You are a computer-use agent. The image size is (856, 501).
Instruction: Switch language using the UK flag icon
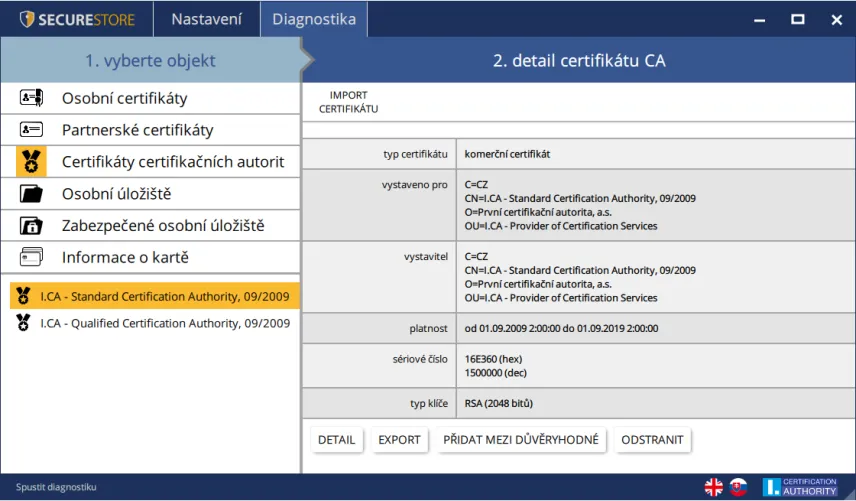(x=713, y=487)
